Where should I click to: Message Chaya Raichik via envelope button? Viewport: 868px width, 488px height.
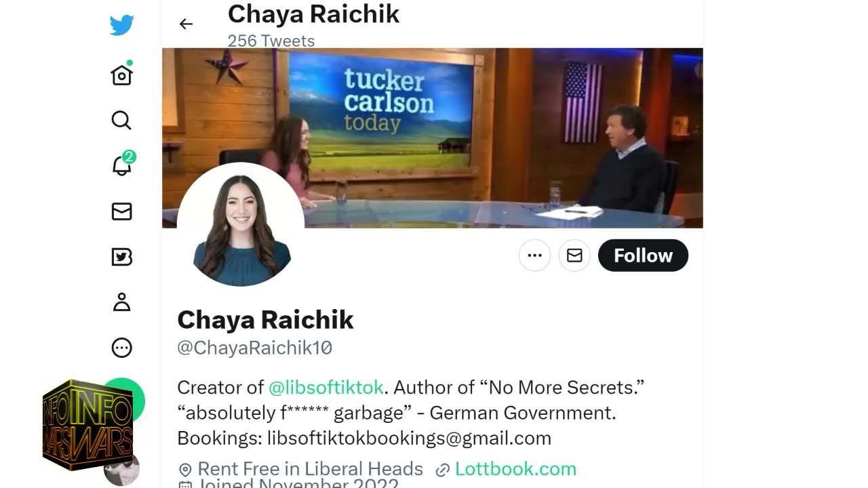coord(574,256)
